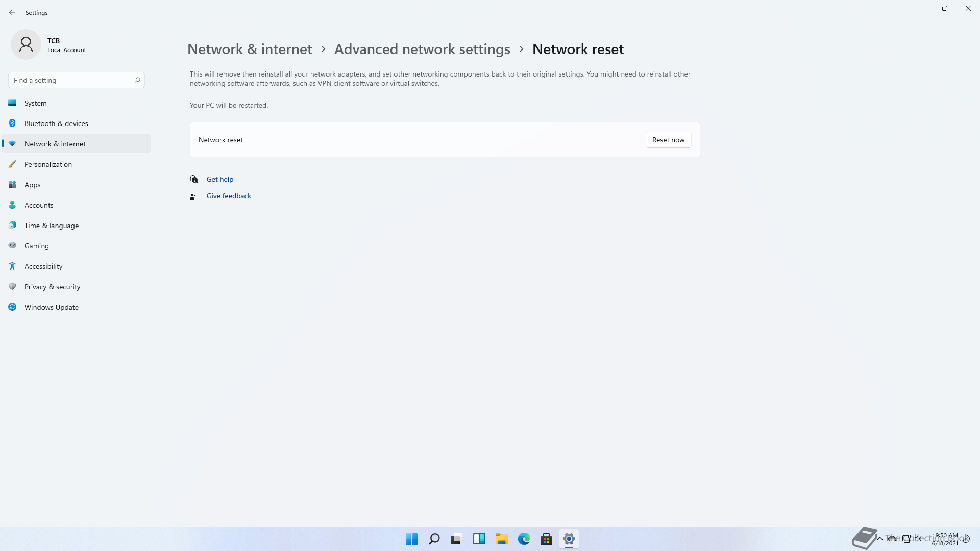Click the Settings gear on the taskbar
The height and width of the screenshot is (551, 980).
[x=569, y=539]
